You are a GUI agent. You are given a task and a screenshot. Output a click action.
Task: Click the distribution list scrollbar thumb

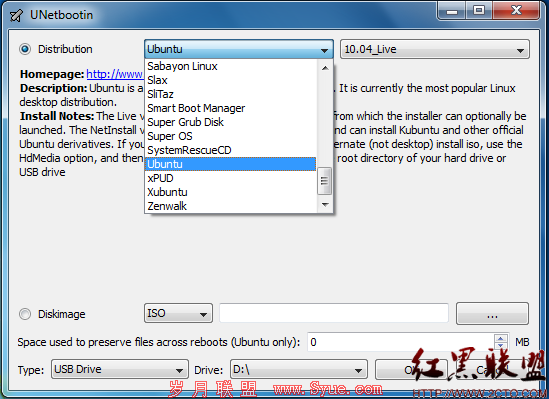pyautogui.click(x=325, y=181)
